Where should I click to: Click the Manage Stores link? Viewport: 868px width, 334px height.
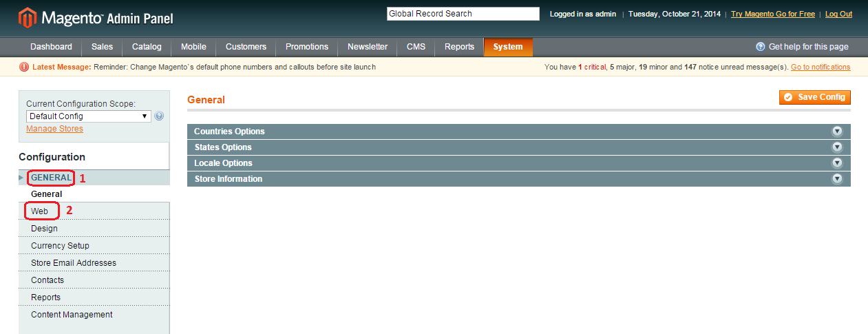coord(54,129)
